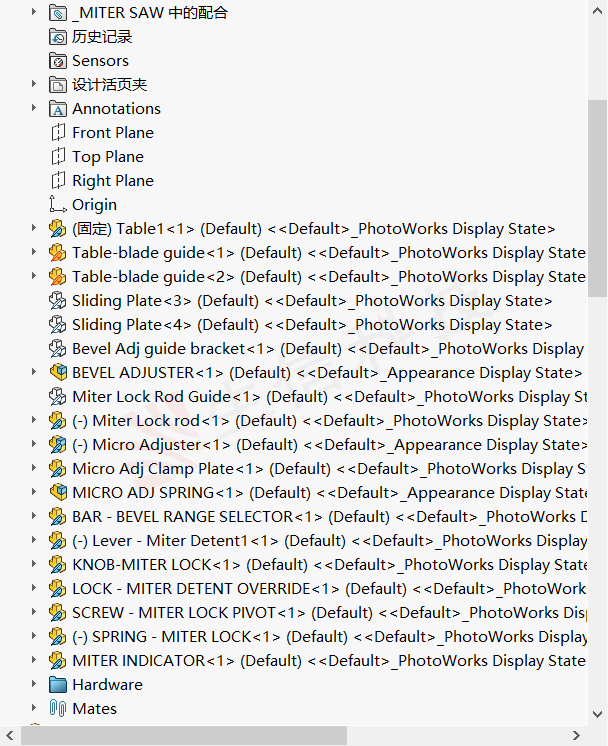608x746 pixels.
Task: Expand the MICRO ADJ SPRING<1> node
Action: point(33,491)
